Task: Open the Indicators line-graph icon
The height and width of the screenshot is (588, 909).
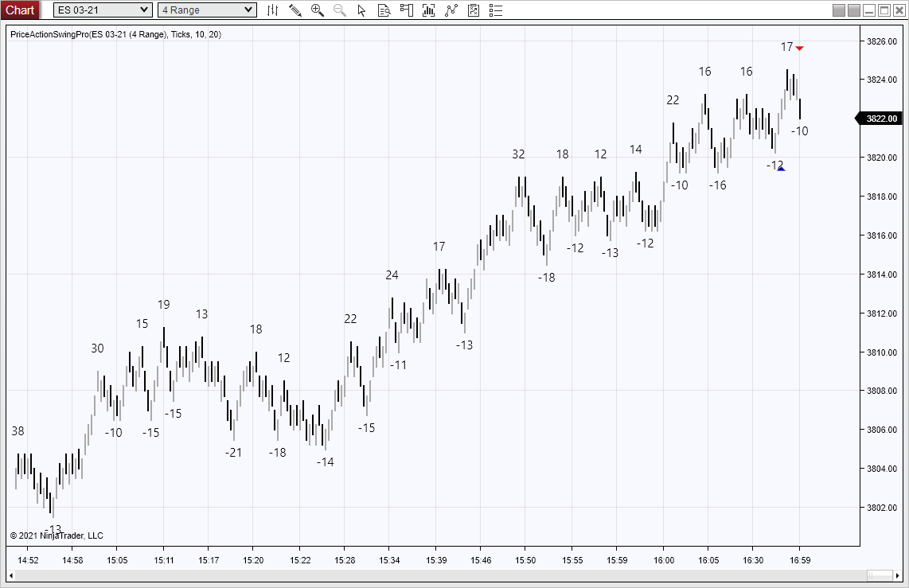Action: [451, 10]
